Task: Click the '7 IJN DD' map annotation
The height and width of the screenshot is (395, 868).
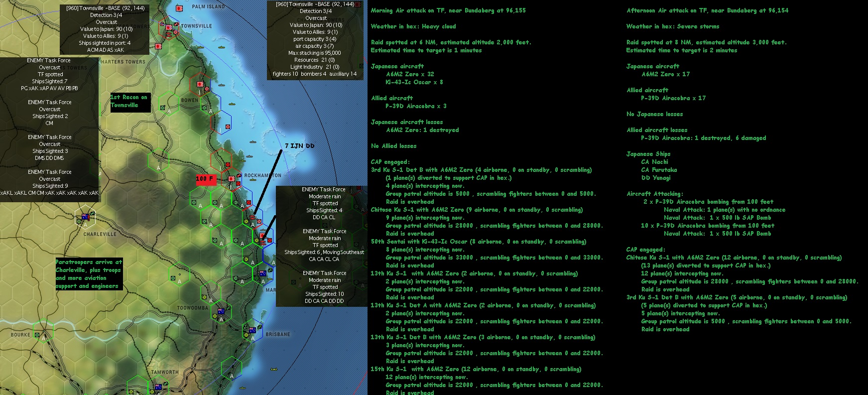Action: point(299,146)
